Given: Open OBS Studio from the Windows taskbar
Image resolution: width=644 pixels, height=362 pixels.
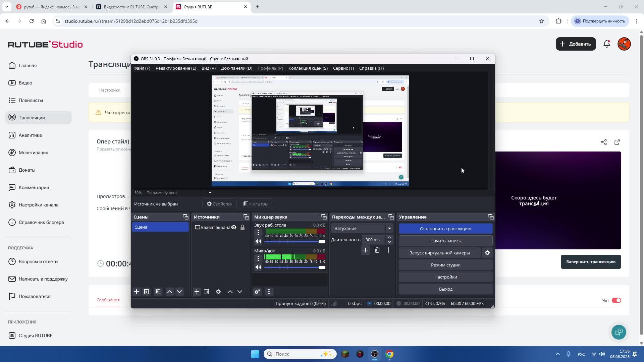Looking at the screenshot, I should pyautogui.click(x=375, y=354).
